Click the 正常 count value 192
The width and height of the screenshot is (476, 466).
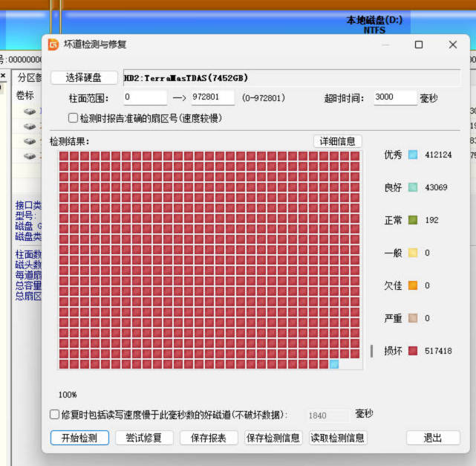[431, 220]
